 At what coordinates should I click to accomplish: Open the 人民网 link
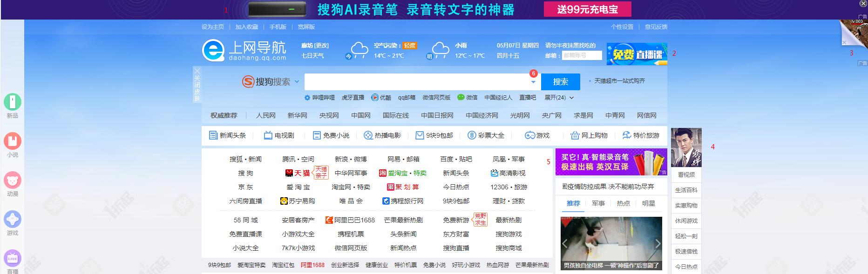pos(265,115)
